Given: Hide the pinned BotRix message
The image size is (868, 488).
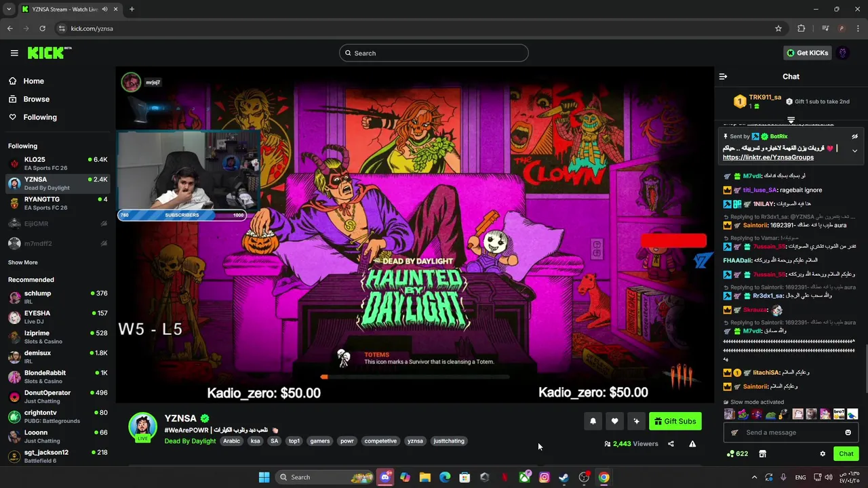Looking at the screenshot, I should [854, 136].
